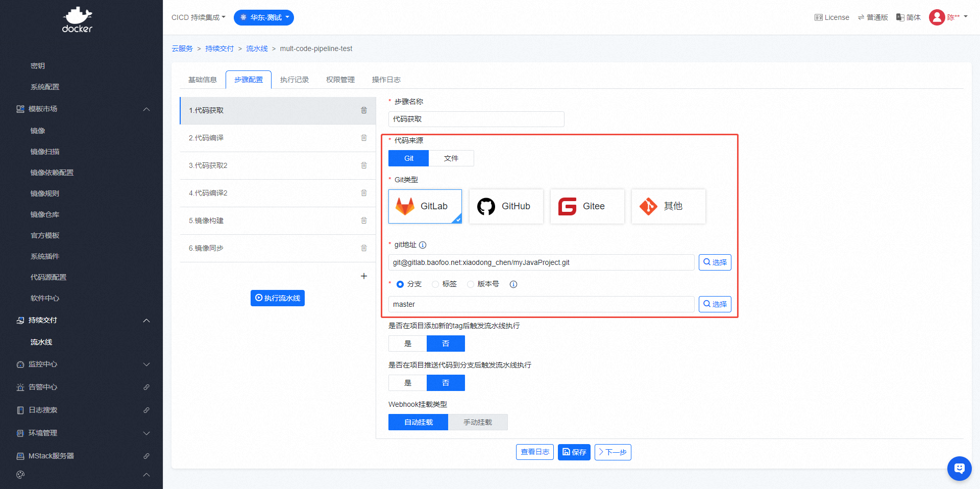This screenshot has width=980, height=489.
Task: Select the 2.代码编译 step in list
Action: (x=265, y=138)
